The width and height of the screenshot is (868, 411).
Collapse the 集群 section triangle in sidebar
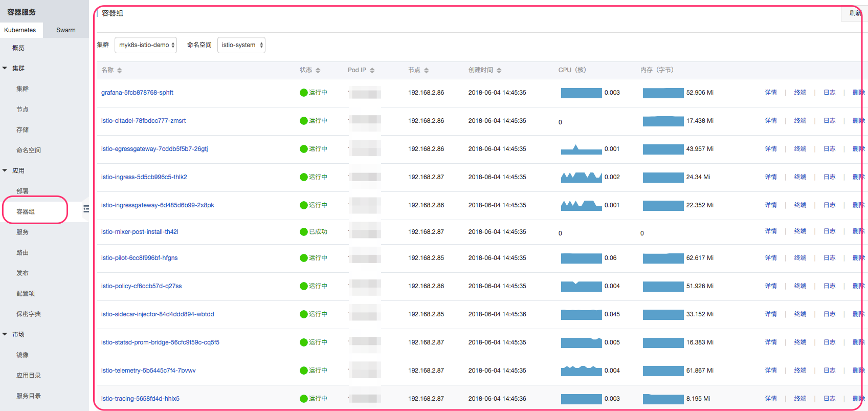click(x=5, y=68)
